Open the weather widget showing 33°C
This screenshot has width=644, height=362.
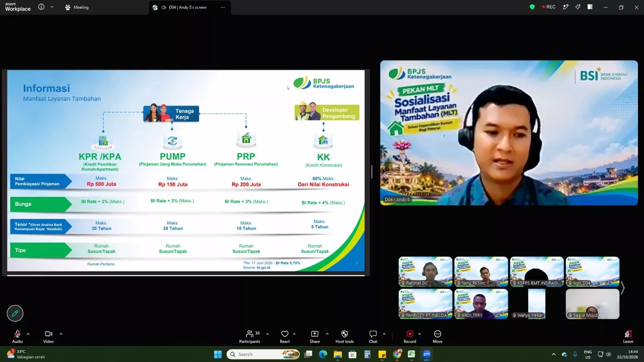(x=26, y=354)
